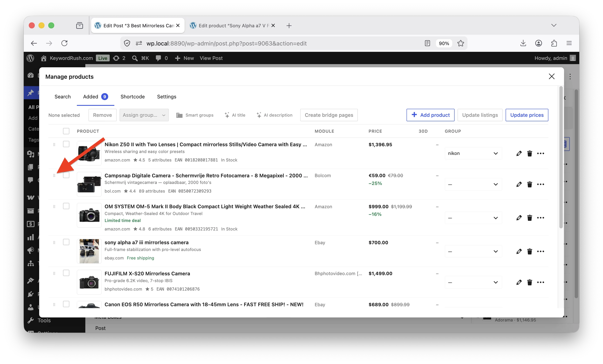
Task: Open the Shortcode tab
Action: pos(133,97)
